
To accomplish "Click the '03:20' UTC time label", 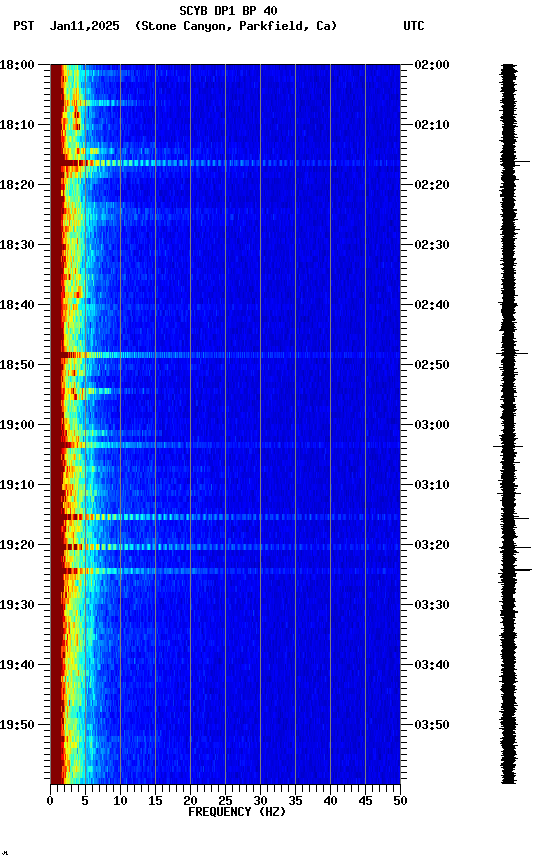I will (x=432, y=545).
